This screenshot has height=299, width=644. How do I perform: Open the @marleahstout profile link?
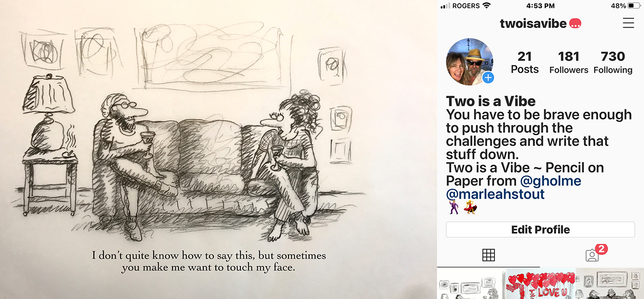495,194
